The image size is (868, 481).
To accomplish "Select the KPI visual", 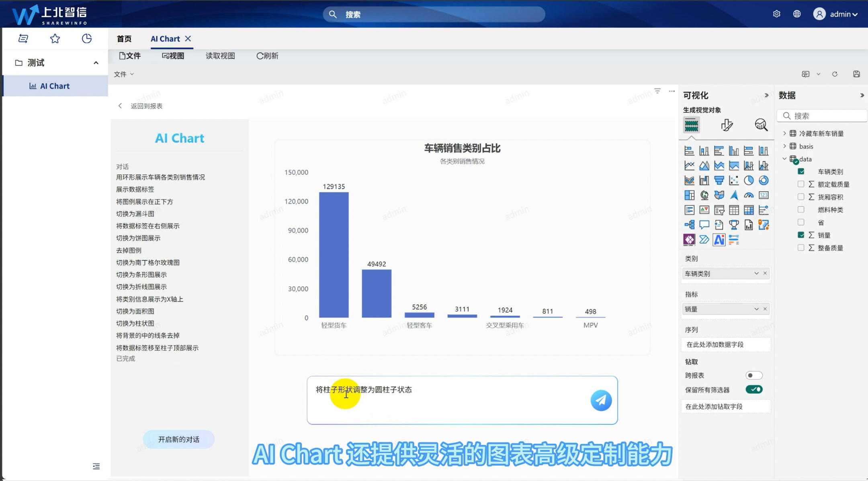I will click(x=704, y=210).
